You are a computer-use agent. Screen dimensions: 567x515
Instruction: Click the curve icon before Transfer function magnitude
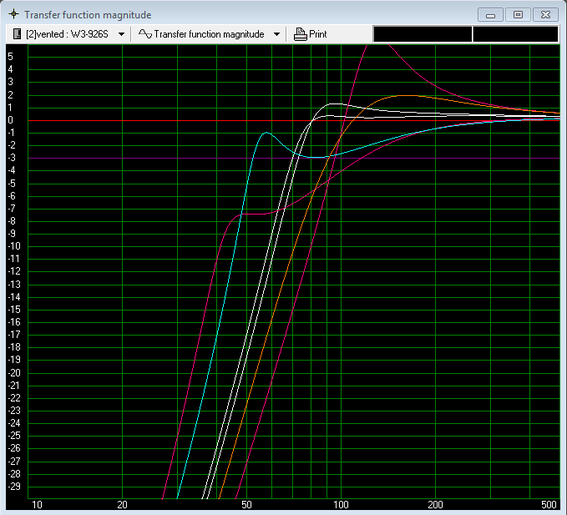(x=145, y=34)
